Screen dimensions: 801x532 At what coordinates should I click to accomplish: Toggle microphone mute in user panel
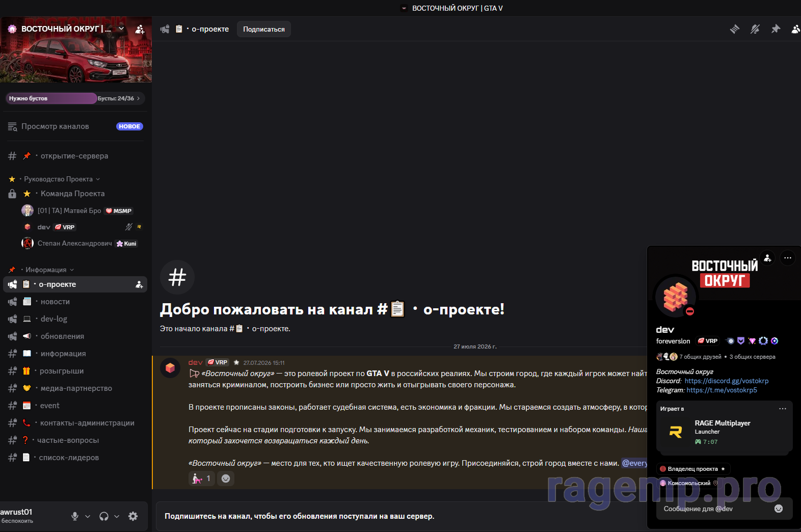tap(75, 516)
